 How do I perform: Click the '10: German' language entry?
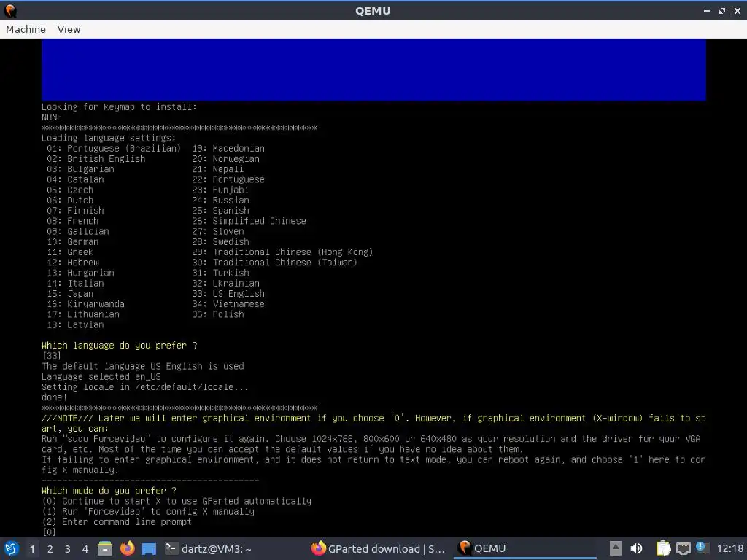coord(72,242)
